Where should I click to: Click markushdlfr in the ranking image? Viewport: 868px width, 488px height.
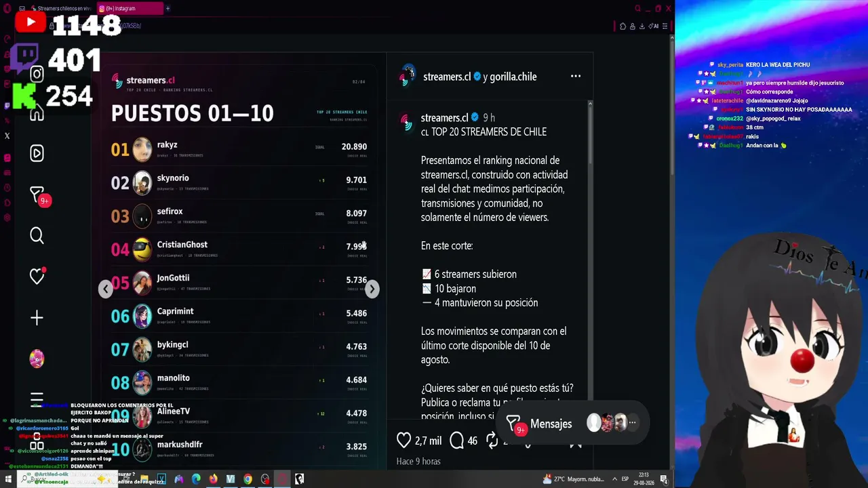point(180,445)
